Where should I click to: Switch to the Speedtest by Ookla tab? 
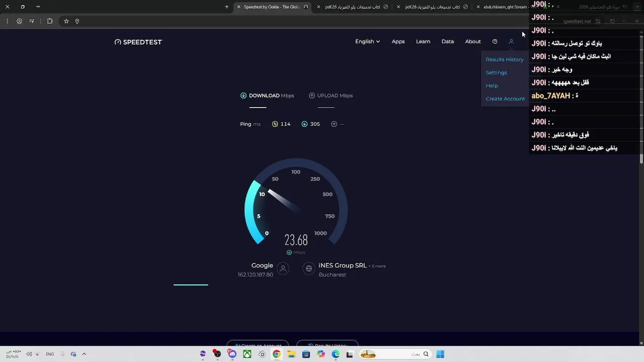[x=272, y=7]
